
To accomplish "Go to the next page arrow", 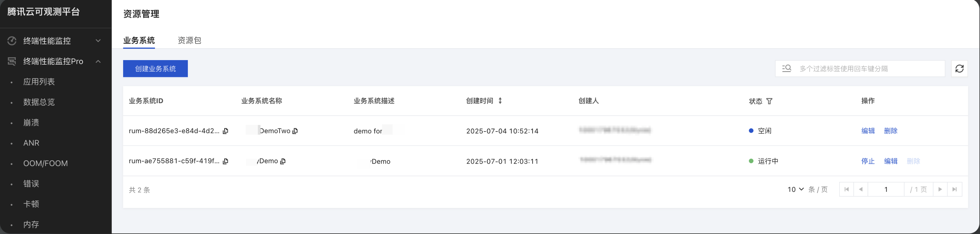I will [940, 190].
